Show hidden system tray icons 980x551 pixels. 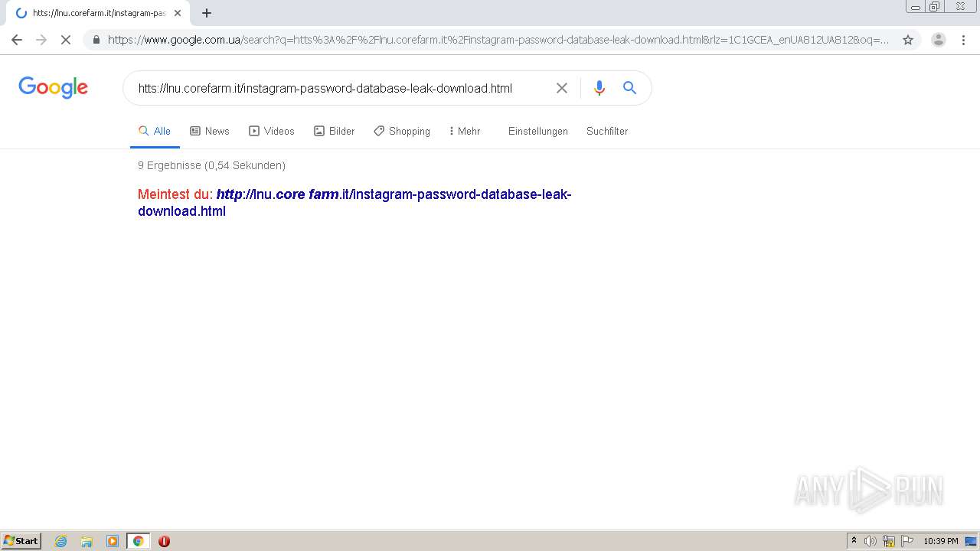[854, 541]
